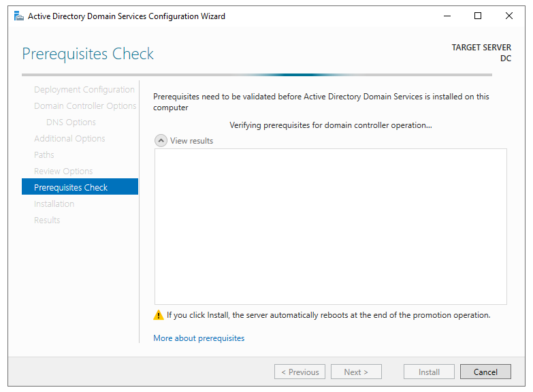
Task: Click the Installation step in sidebar
Action: point(54,203)
